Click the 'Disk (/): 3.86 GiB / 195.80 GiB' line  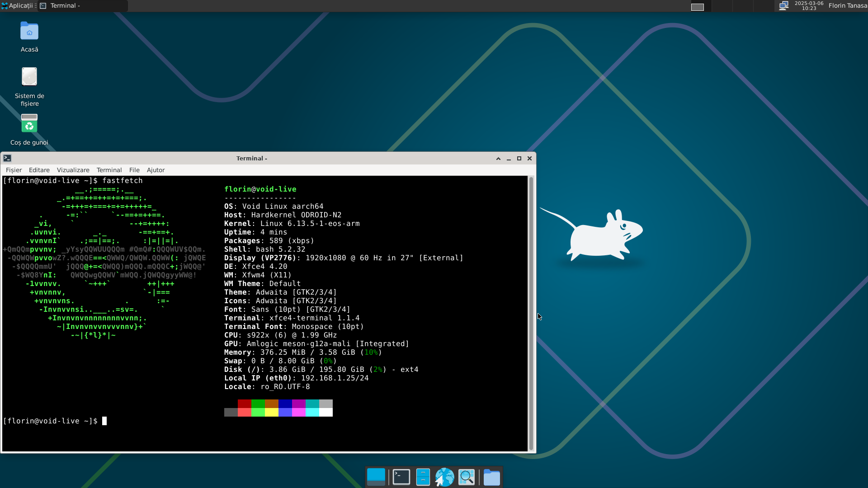pyautogui.click(x=321, y=370)
